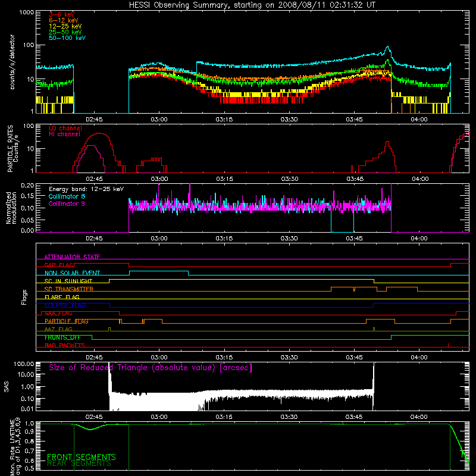This screenshot has width=476, height=476.
Task: Click the 100.00 tick on SAS axis
Action: [x=24, y=364]
